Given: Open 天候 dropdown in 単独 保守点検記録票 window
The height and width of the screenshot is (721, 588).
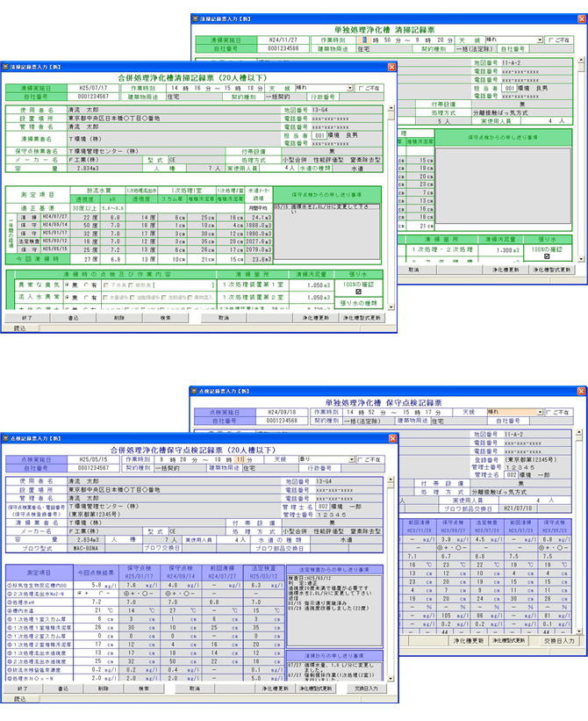Looking at the screenshot, I should click(541, 412).
